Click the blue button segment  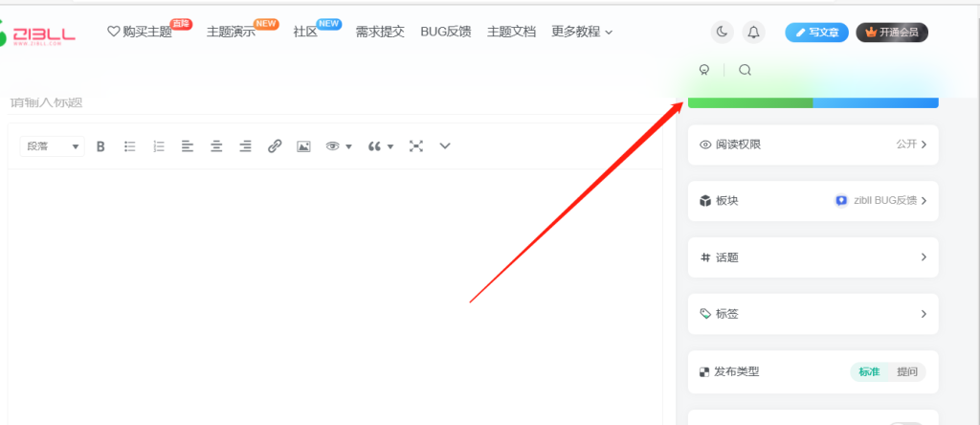876,102
